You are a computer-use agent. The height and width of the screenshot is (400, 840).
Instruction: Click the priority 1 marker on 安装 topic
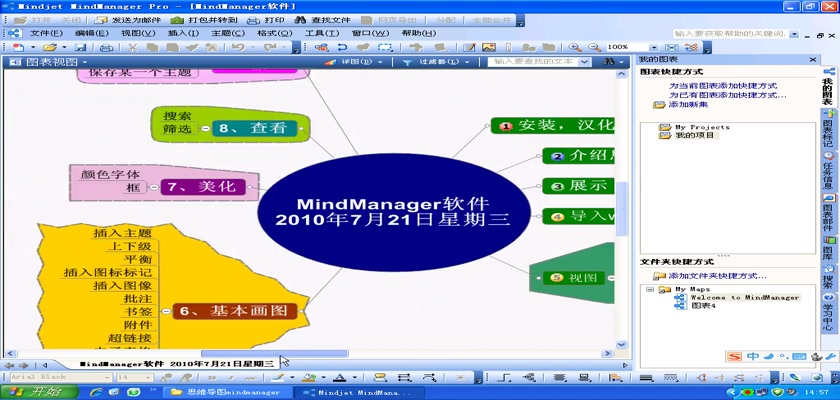(506, 126)
